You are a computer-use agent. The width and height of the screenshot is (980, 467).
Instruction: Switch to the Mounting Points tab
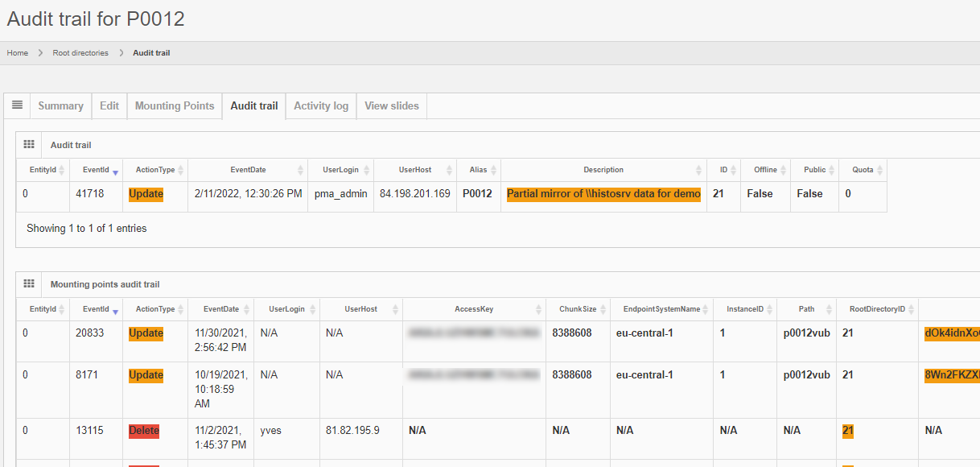pos(175,106)
